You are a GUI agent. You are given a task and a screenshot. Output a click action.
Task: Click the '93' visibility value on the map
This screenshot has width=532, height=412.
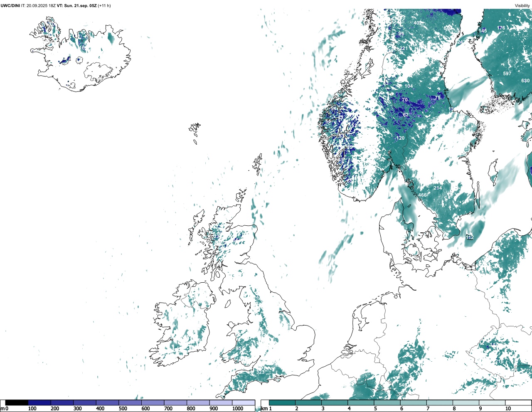click(401, 34)
